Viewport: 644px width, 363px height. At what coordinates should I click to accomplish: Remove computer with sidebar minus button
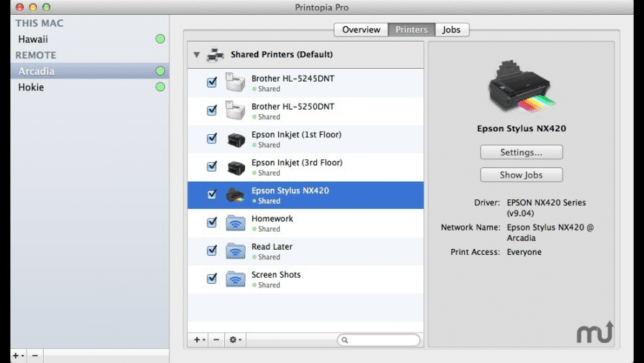[36, 356]
